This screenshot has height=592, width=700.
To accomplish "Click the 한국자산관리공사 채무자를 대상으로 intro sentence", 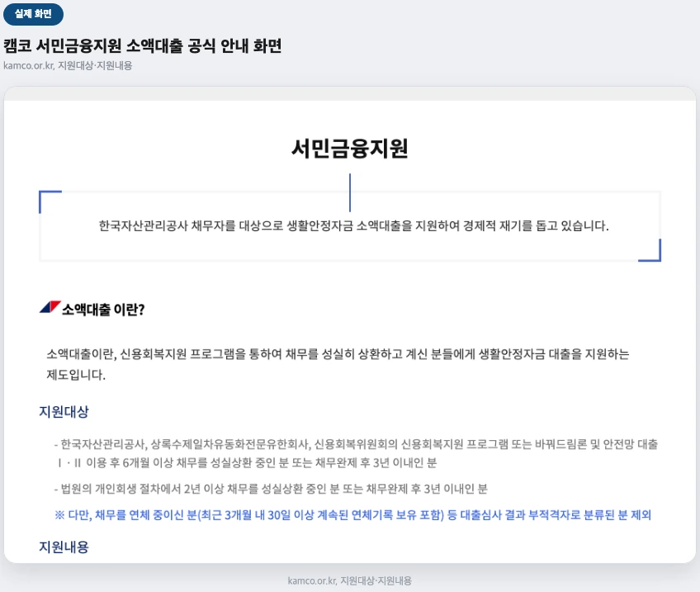I will click(x=353, y=225).
